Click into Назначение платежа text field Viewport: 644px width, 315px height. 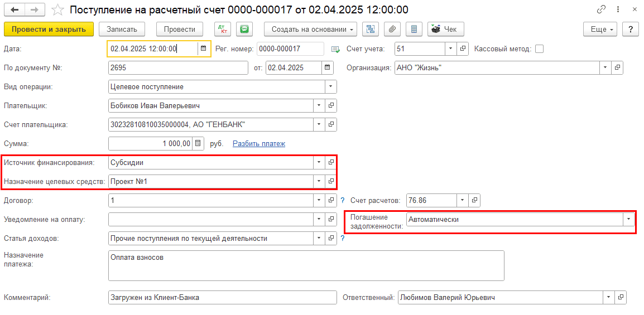[x=306, y=265]
